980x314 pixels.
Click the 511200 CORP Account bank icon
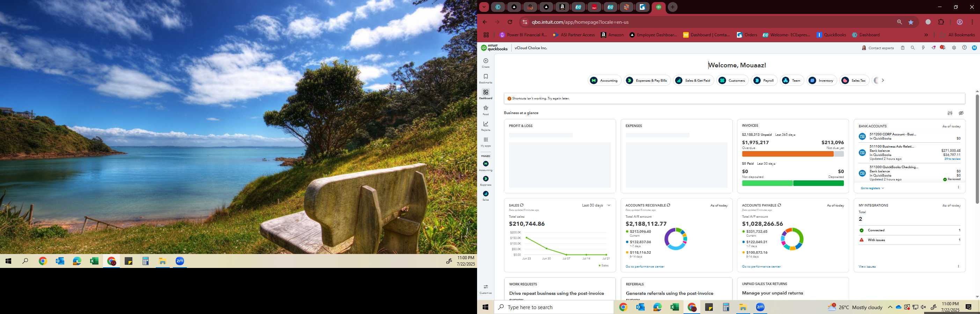(862, 136)
